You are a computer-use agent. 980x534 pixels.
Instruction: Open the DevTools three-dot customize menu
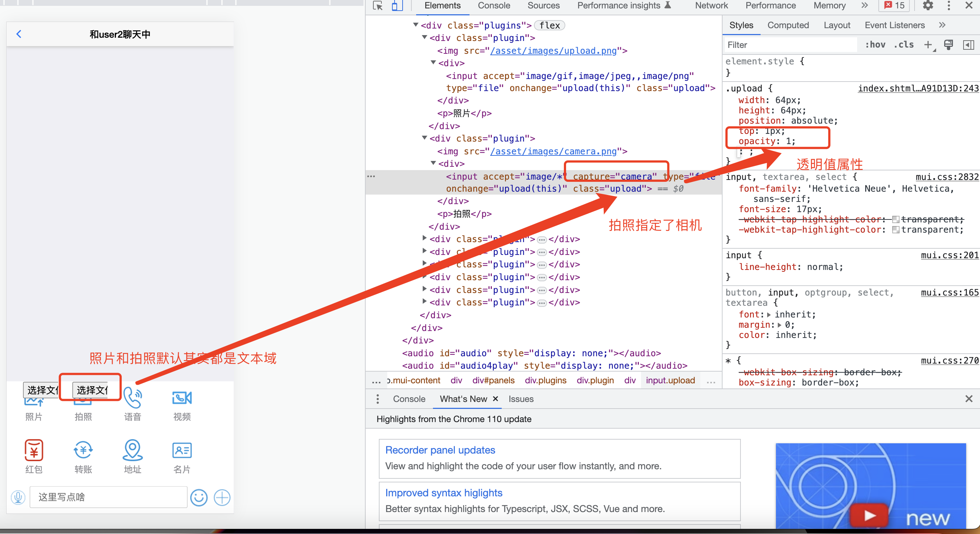pos(949,5)
